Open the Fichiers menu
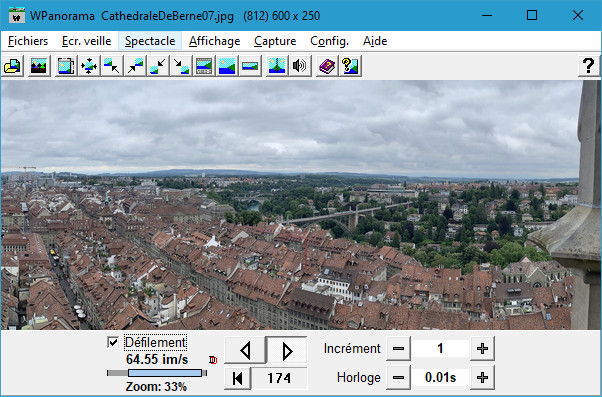 click(x=28, y=41)
